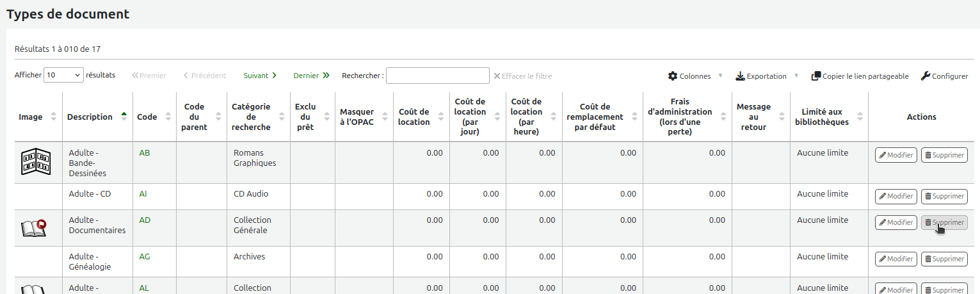The width and height of the screenshot is (980, 294).
Task: Focus the Rechercher input field
Action: point(438,76)
